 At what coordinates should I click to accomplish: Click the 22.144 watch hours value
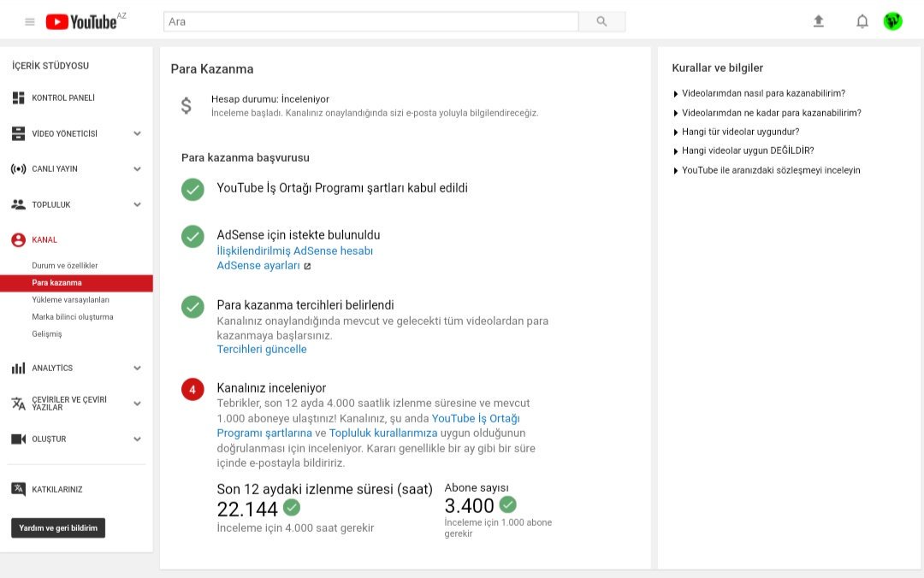click(247, 509)
